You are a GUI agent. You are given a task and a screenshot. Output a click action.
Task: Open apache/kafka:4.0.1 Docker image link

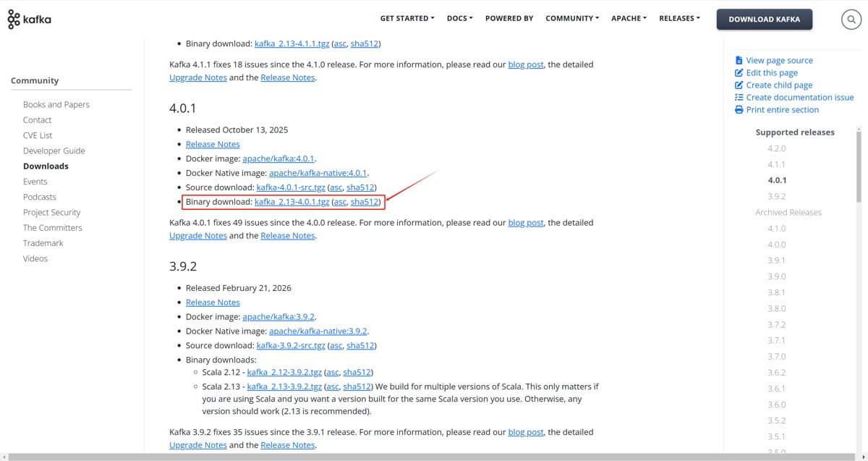coord(279,158)
